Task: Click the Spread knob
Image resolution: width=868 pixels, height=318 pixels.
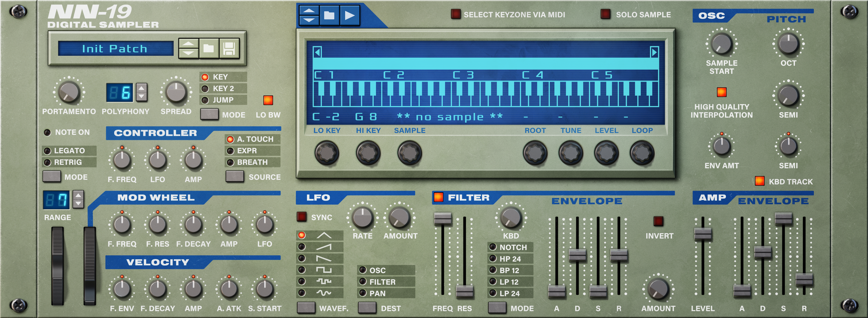Action: click(x=175, y=92)
